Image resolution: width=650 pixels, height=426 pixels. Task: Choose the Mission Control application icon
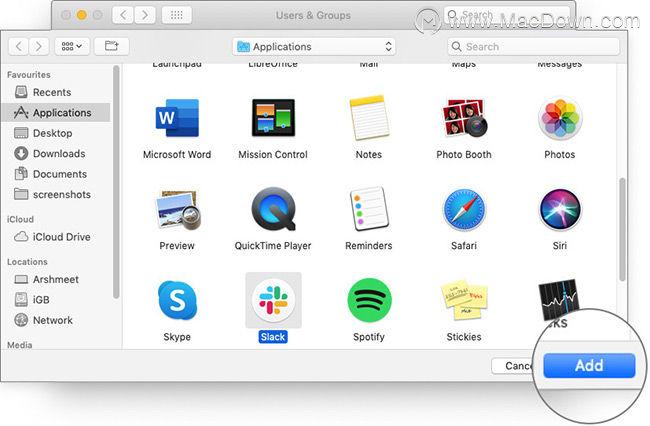pos(273,118)
